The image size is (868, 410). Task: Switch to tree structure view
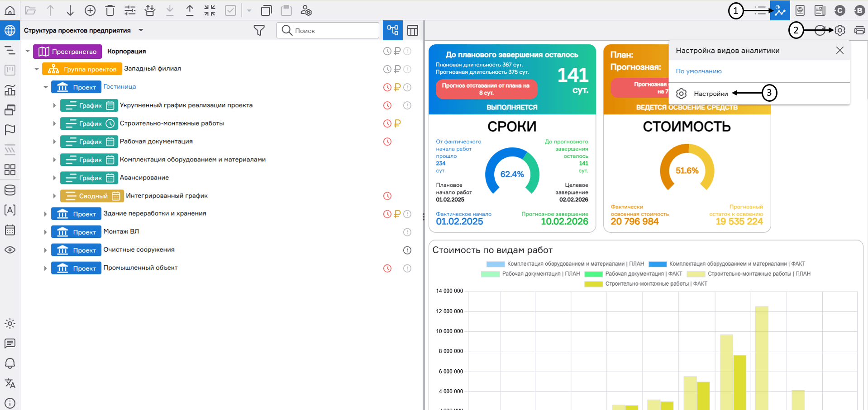[x=392, y=30]
